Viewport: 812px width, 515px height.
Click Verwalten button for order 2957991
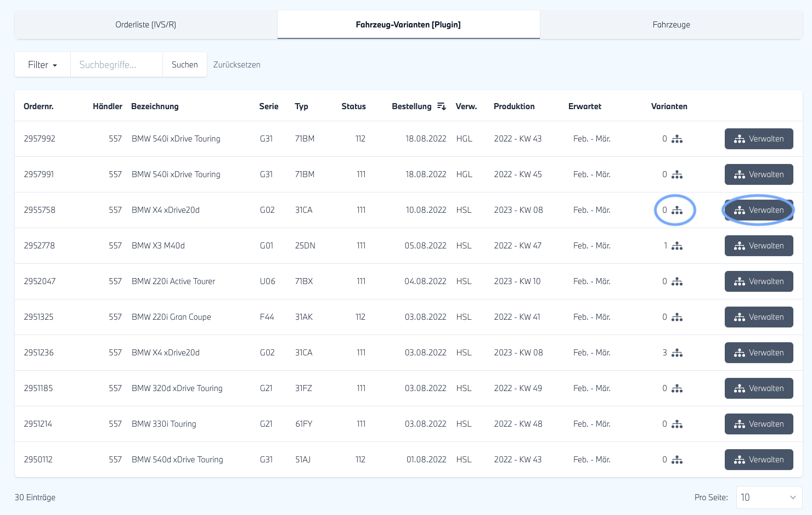click(758, 174)
